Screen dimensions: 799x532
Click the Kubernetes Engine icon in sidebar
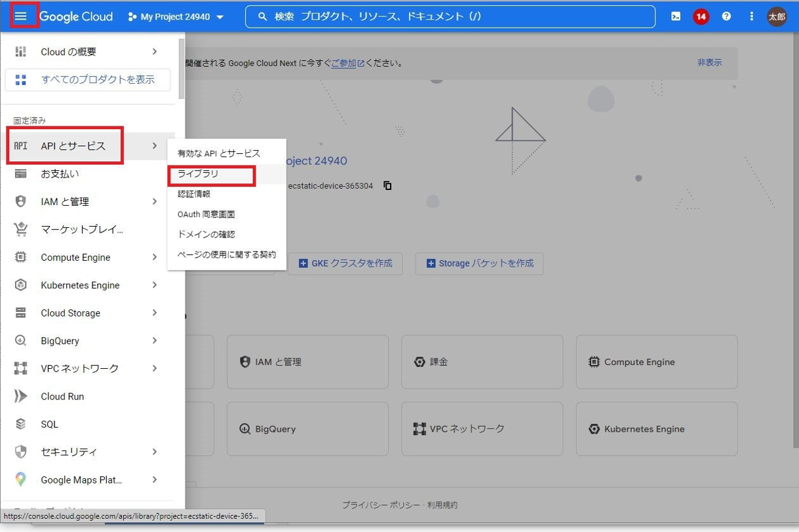[x=21, y=285]
